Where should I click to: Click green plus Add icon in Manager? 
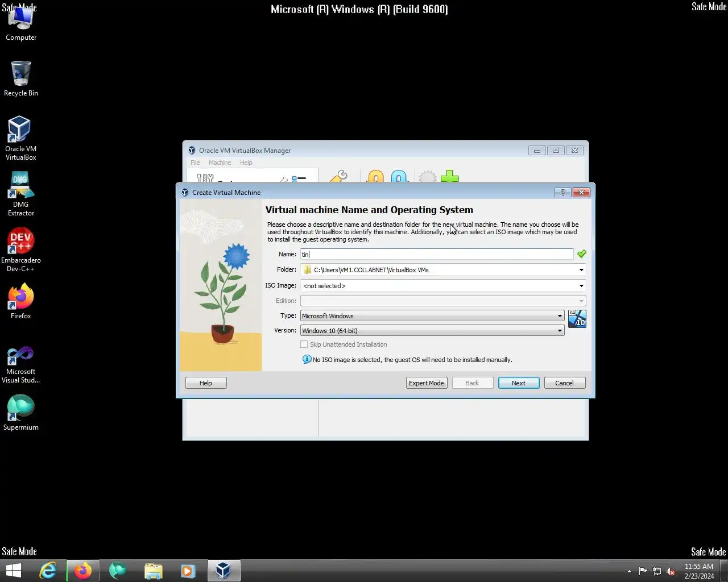pyautogui.click(x=449, y=177)
